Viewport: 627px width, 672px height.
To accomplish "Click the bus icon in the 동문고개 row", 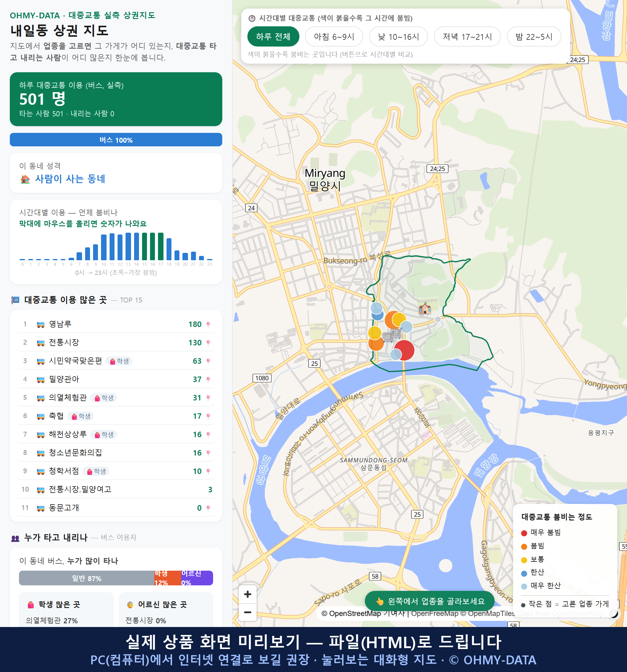I will pyautogui.click(x=40, y=508).
